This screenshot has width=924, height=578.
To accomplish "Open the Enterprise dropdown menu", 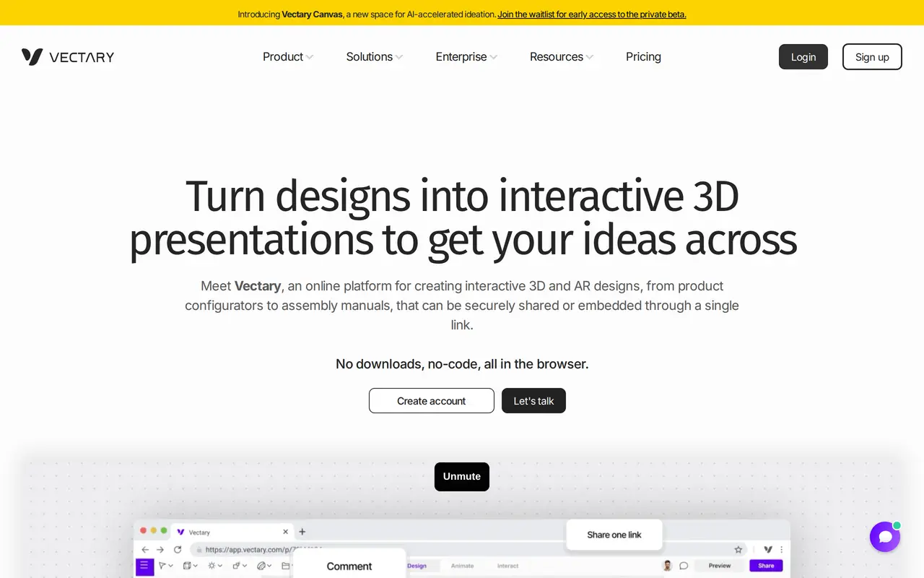I will click(466, 56).
